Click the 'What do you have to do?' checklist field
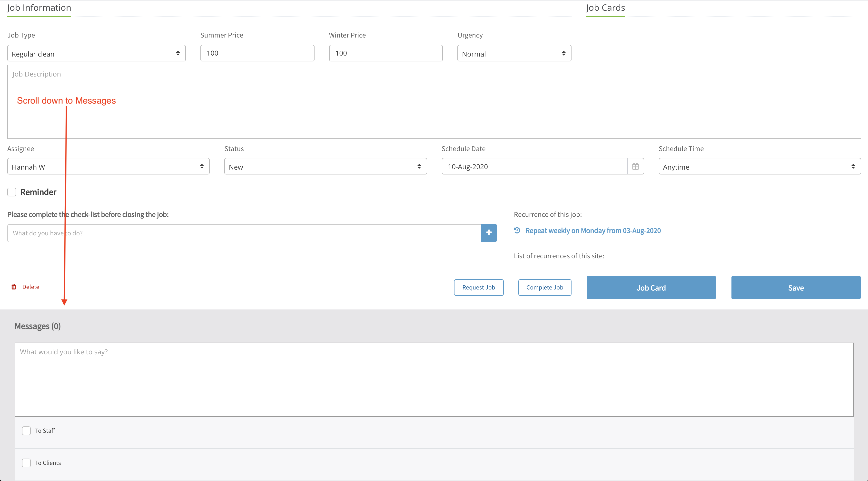The width and height of the screenshot is (868, 481). (x=244, y=233)
